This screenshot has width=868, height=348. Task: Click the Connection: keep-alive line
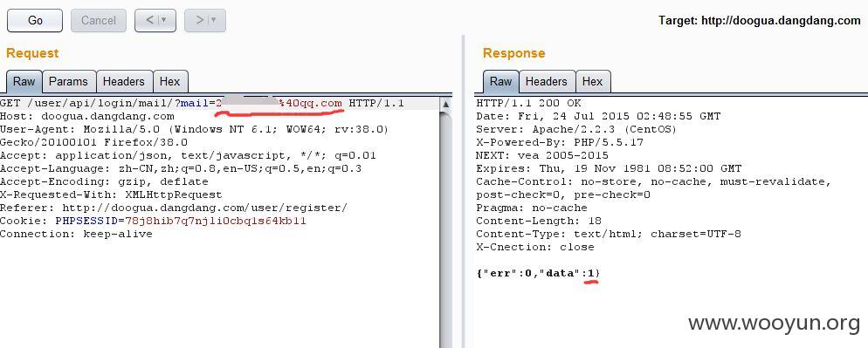point(76,234)
